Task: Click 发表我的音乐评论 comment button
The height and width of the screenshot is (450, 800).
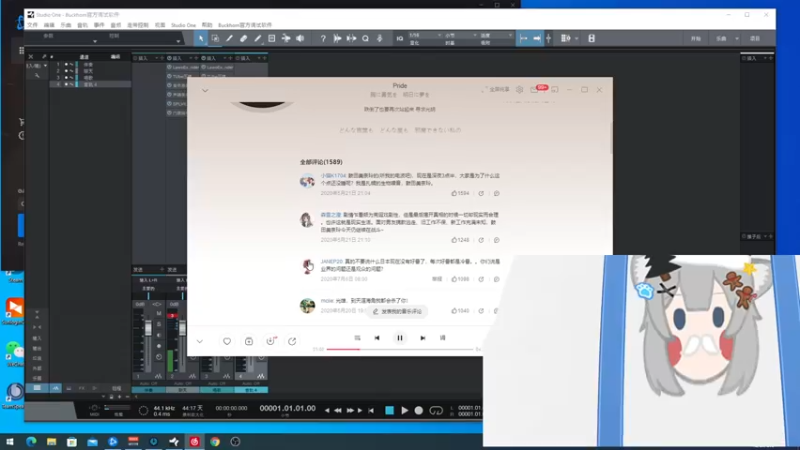Action: pyautogui.click(x=397, y=311)
